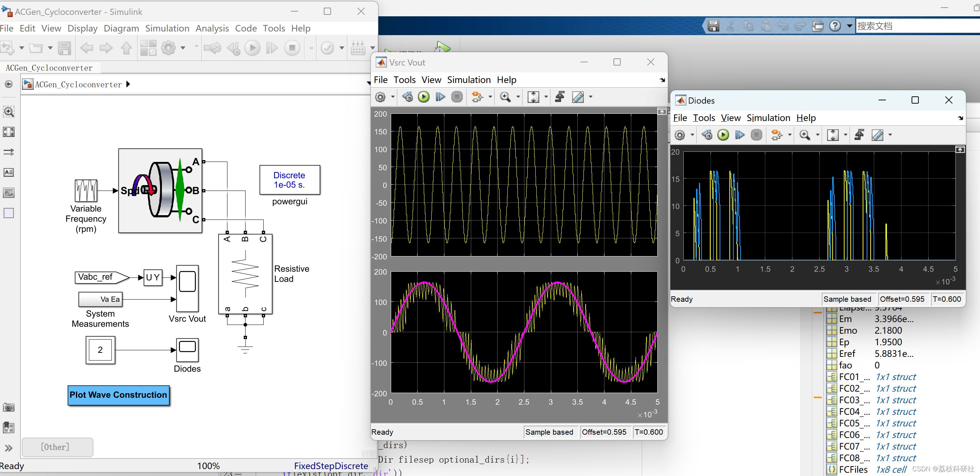Expand the Vsrc Vout zoom tool dropdown arrow
The height and width of the screenshot is (476, 980).
[x=518, y=97]
